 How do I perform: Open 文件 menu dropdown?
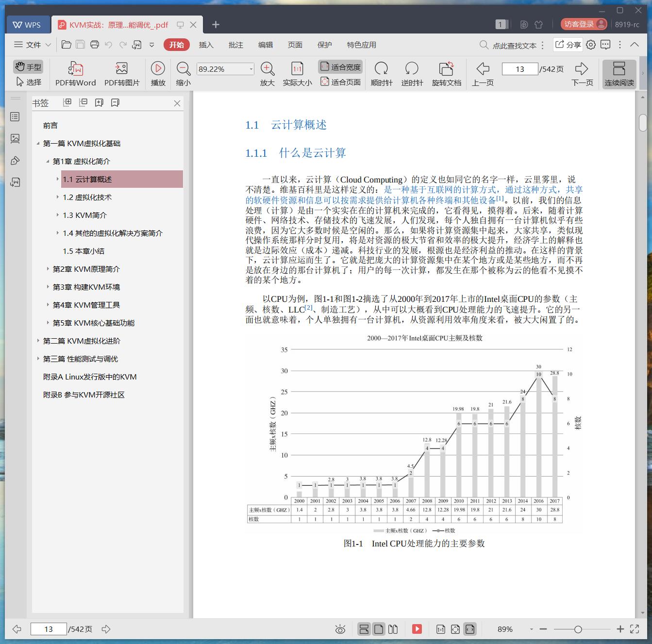[x=32, y=45]
